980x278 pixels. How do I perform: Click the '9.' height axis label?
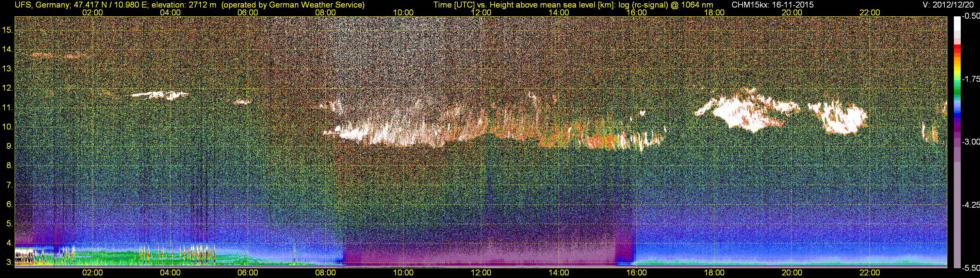[9, 146]
